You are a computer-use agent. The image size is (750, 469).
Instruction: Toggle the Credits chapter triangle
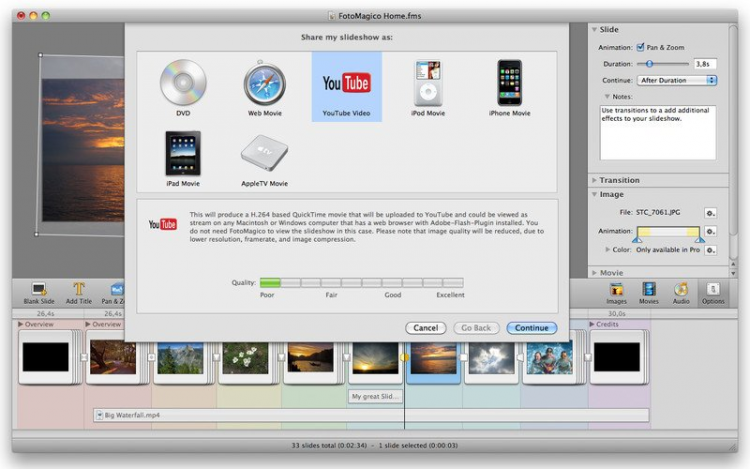point(592,324)
